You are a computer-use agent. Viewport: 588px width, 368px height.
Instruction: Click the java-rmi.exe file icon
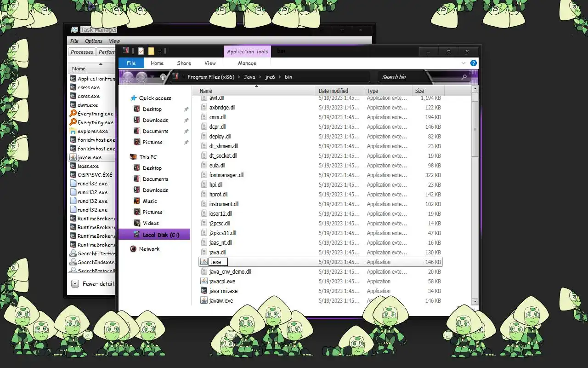point(204,291)
